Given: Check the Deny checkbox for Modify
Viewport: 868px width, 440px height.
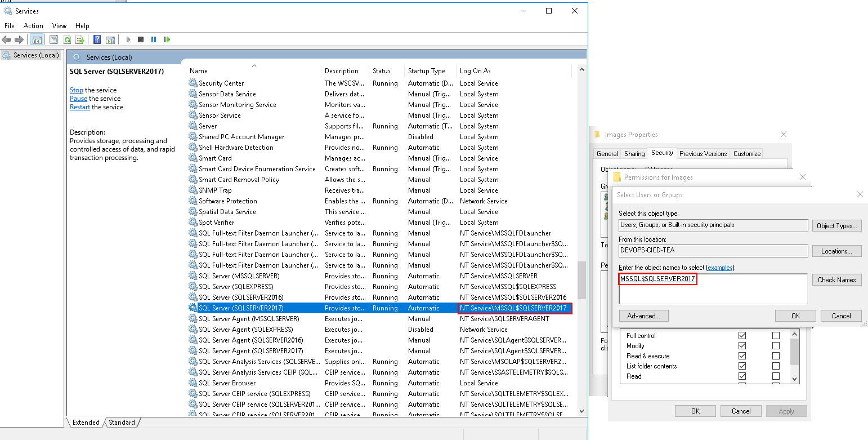Looking at the screenshot, I should (x=776, y=346).
